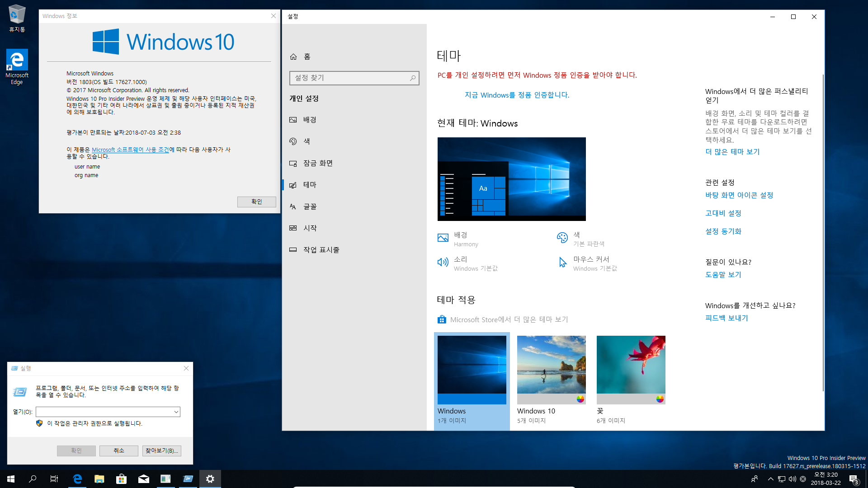
Task: Select 색 (Colors) in Settings sidebar
Action: pyautogui.click(x=354, y=141)
